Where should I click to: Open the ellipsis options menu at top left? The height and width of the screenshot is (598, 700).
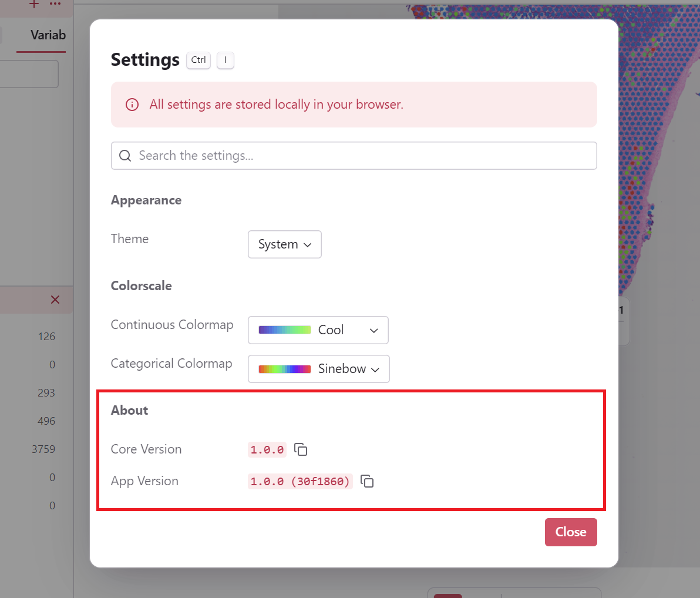coord(55,5)
